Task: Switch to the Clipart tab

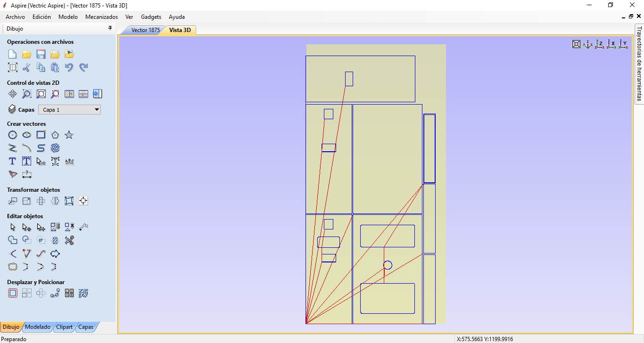Action: point(65,327)
